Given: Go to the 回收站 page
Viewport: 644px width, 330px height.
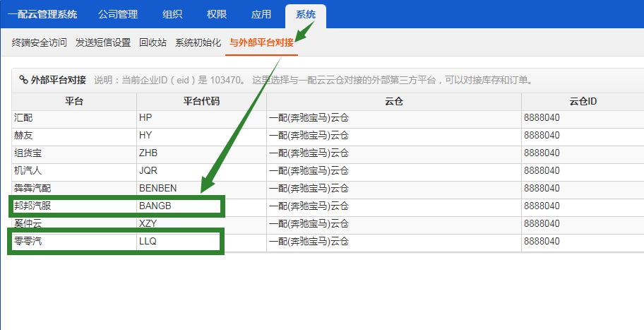Looking at the screenshot, I should coord(153,42).
